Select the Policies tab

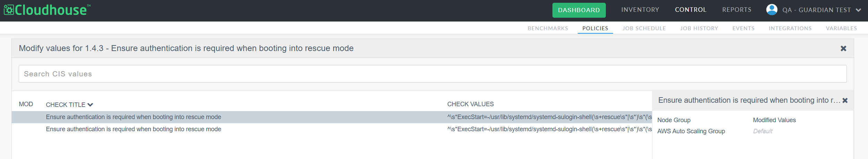(x=595, y=28)
